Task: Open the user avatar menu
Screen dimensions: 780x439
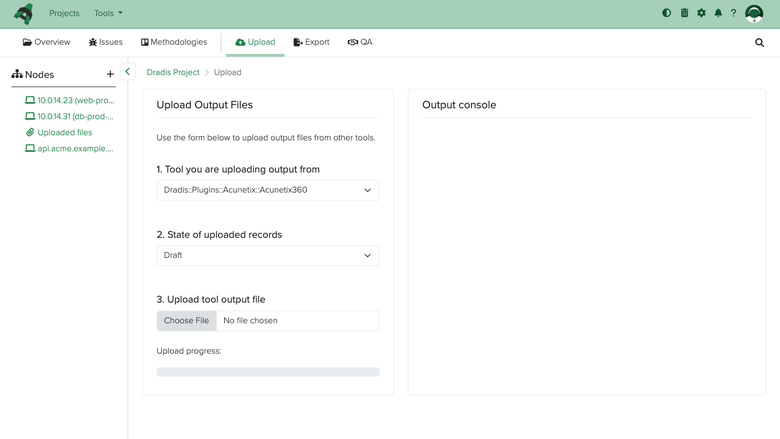Action: 754,13
